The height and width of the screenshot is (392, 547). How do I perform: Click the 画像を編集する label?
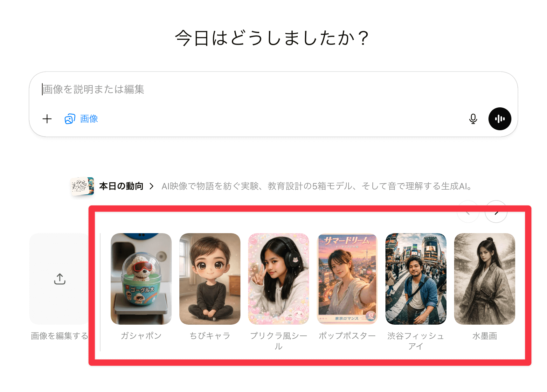click(59, 336)
